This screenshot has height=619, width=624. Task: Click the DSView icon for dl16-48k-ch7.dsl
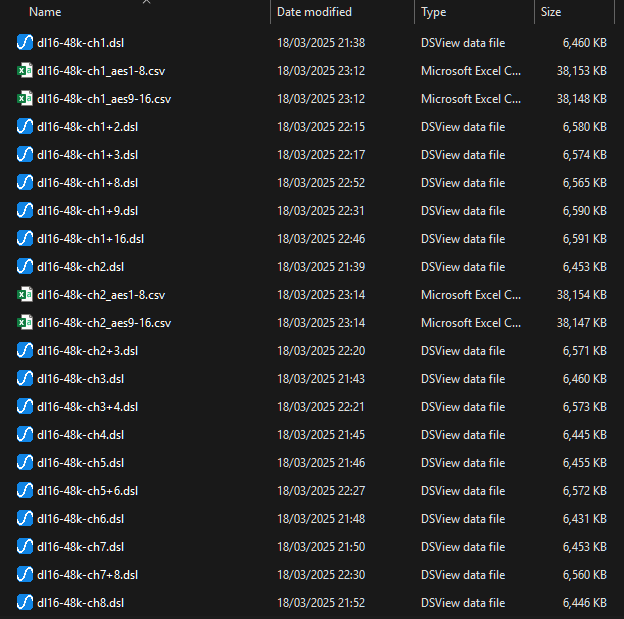pyautogui.click(x=25, y=547)
